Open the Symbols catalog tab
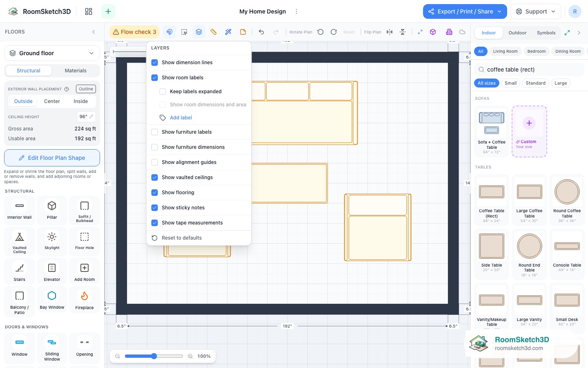This screenshot has width=588, height=368. 546,33
